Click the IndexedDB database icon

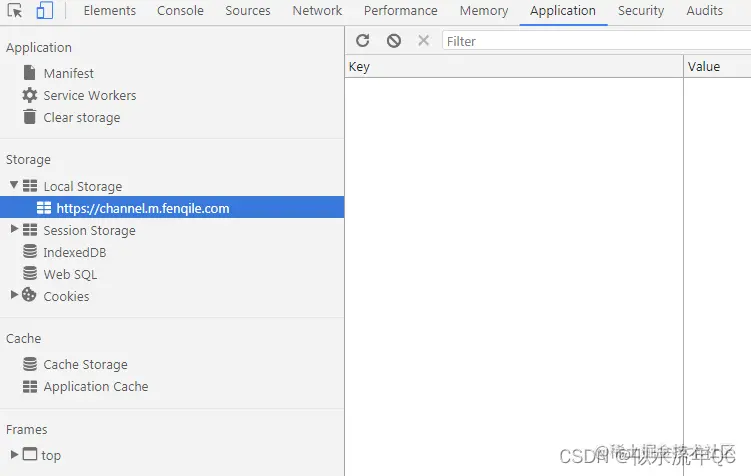point(30,251)
